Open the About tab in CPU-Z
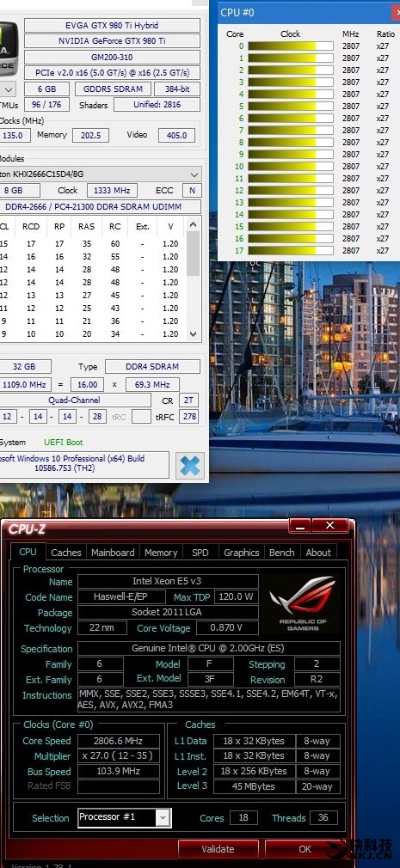This screenshot has width=400, height=868. [x=318, y=552]
